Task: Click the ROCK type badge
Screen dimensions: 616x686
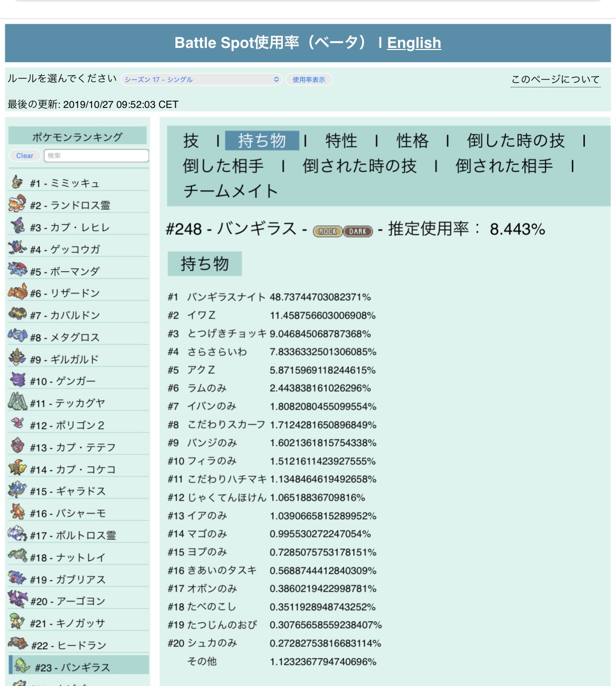Action: coord(327,231)
